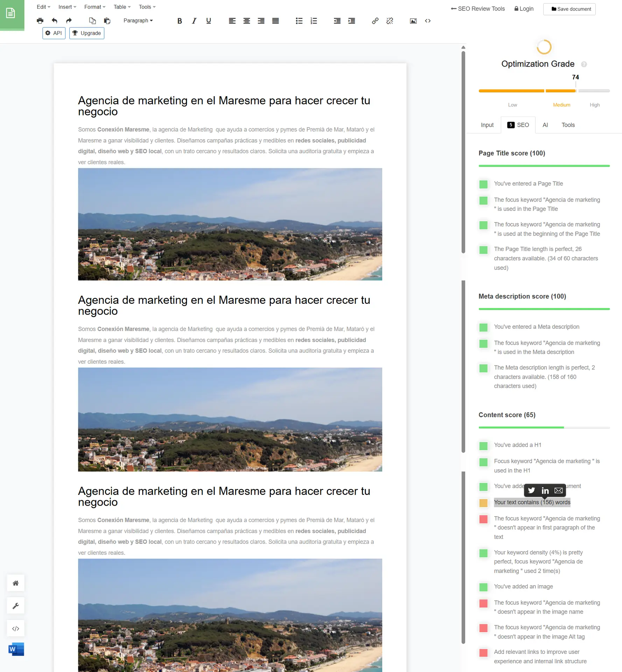Click the Word export icon
622x672 pixels.
tap(16, 649)
